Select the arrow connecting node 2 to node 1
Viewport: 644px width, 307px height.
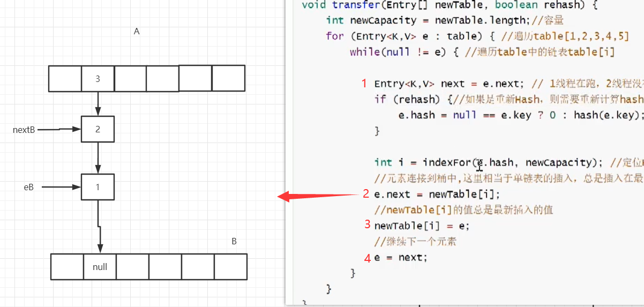pyautogui.click(x=98, y=158)
